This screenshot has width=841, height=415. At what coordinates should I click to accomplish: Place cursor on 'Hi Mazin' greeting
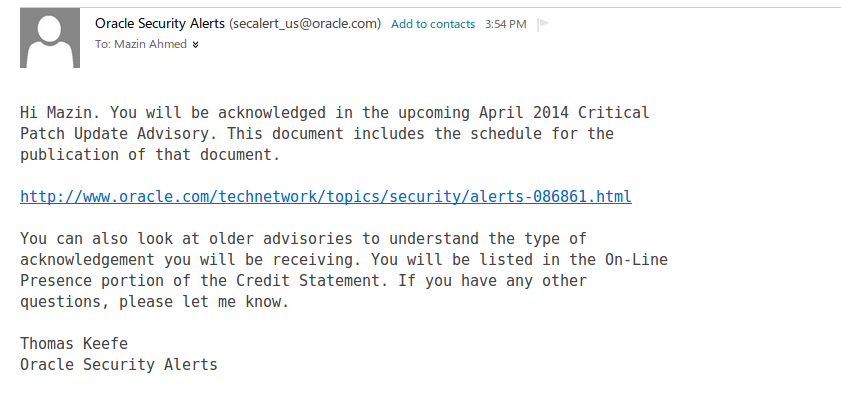(x=60, y=113)
